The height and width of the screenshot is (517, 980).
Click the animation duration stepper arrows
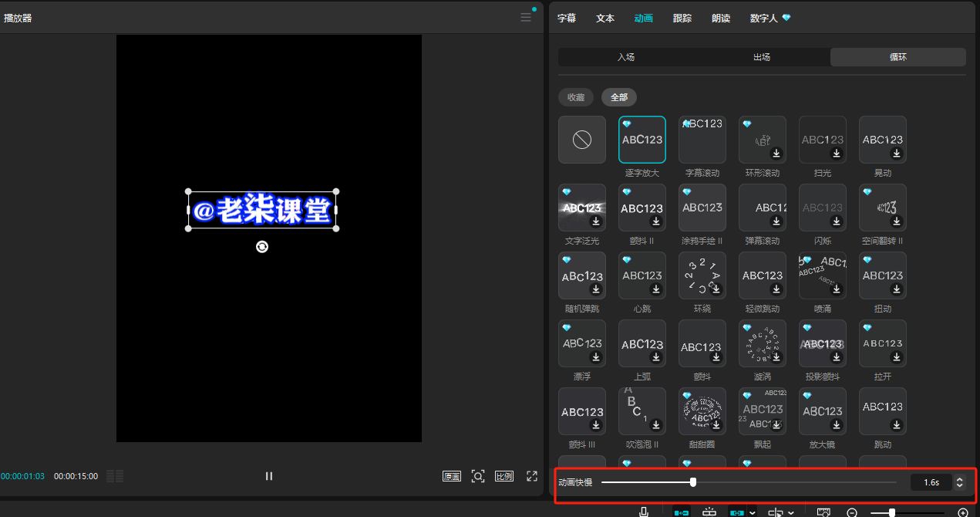[x=959, y=482]
